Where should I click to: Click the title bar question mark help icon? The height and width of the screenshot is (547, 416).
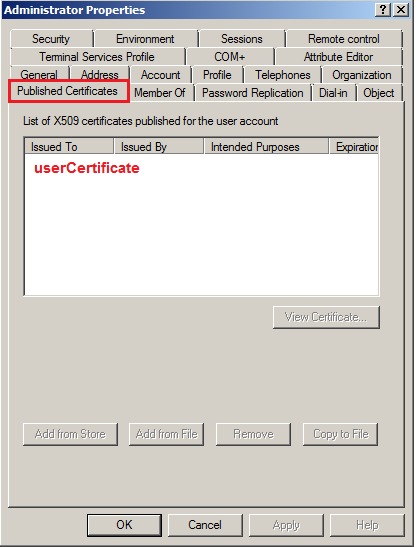[x=383, y=10]
